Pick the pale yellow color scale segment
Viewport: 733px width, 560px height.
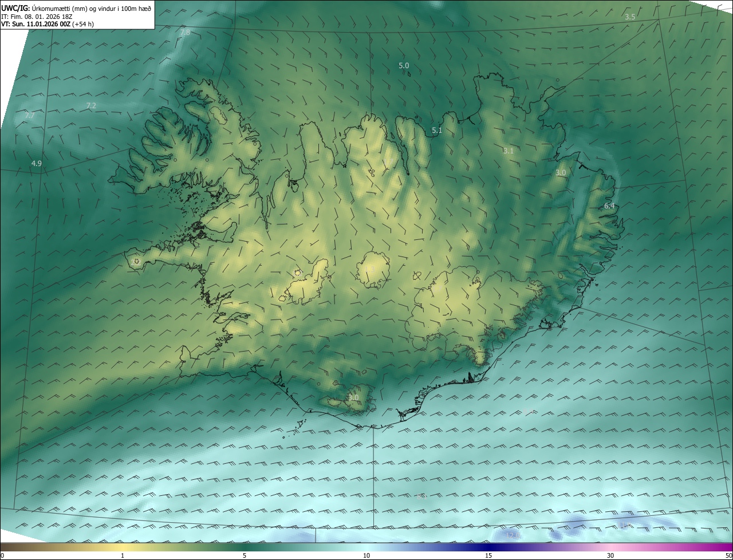pos(123,547)
